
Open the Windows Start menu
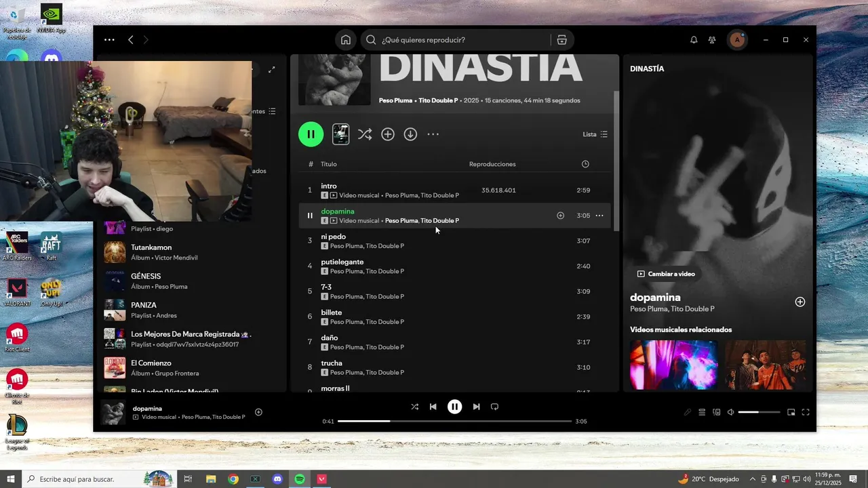[x=11, y=479]
